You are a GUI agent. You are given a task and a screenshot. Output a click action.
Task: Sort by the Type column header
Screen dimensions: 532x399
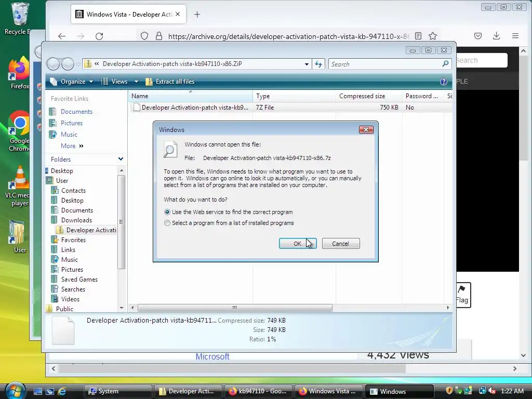tap(294, 96)
